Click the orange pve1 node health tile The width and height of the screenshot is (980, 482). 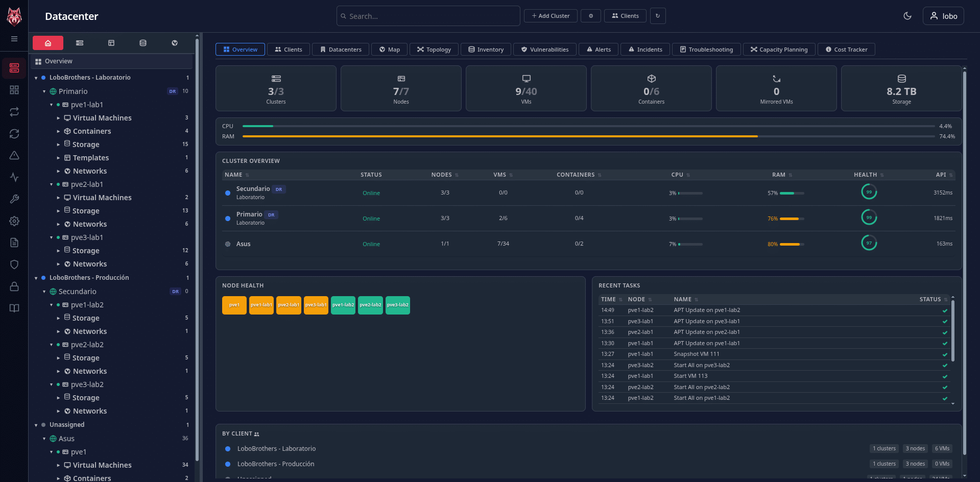point(234,305)
